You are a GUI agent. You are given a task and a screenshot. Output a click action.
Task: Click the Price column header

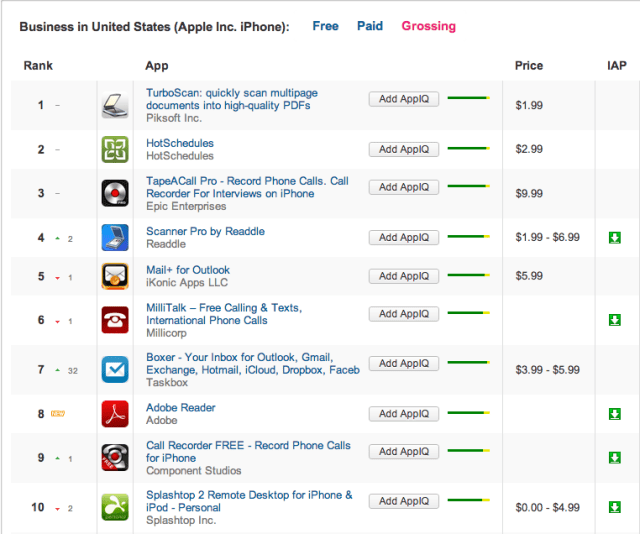pyautogui.click(x=529, y=66)
